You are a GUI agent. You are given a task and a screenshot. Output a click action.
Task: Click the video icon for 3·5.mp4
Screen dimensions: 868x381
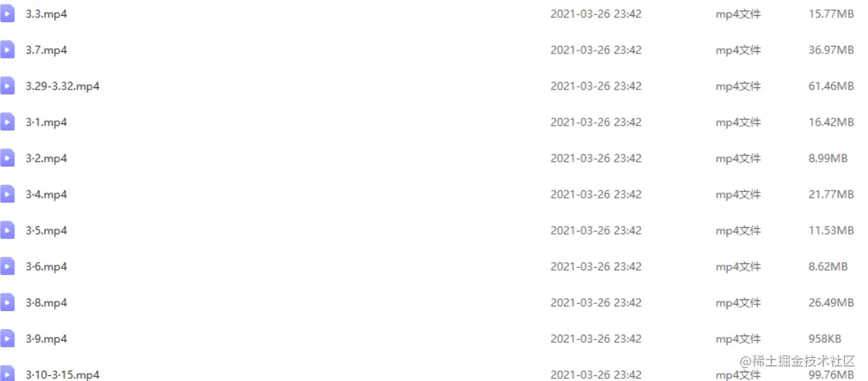7,230
